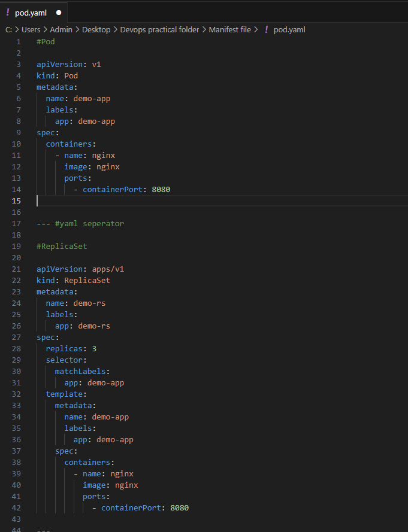408x532 pixels.
Task: Open the Admin breadcrumb segment
Action: (x=61, y=30)
